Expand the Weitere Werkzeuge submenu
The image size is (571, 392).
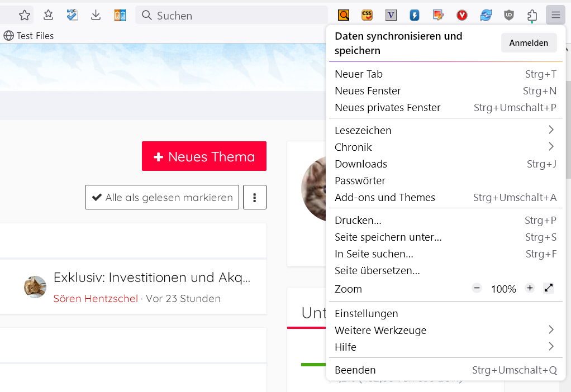551,330
